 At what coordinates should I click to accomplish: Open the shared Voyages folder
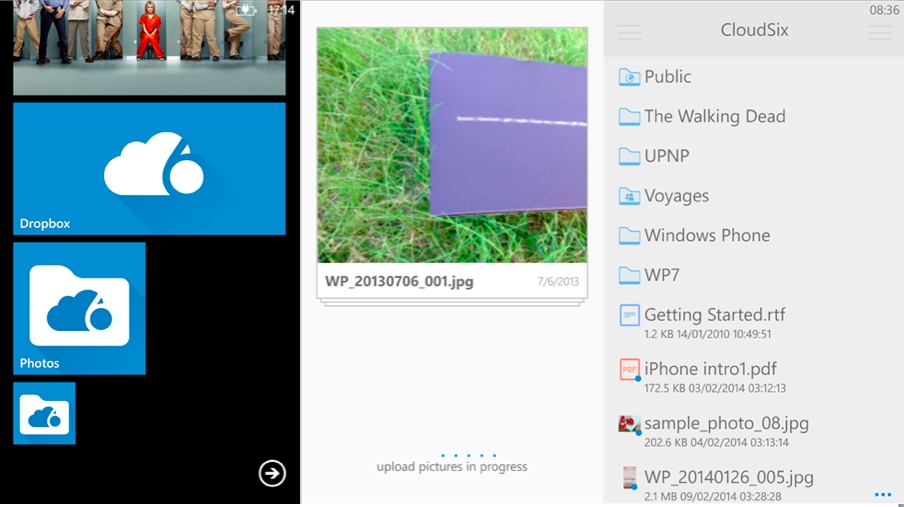(754, 196)
